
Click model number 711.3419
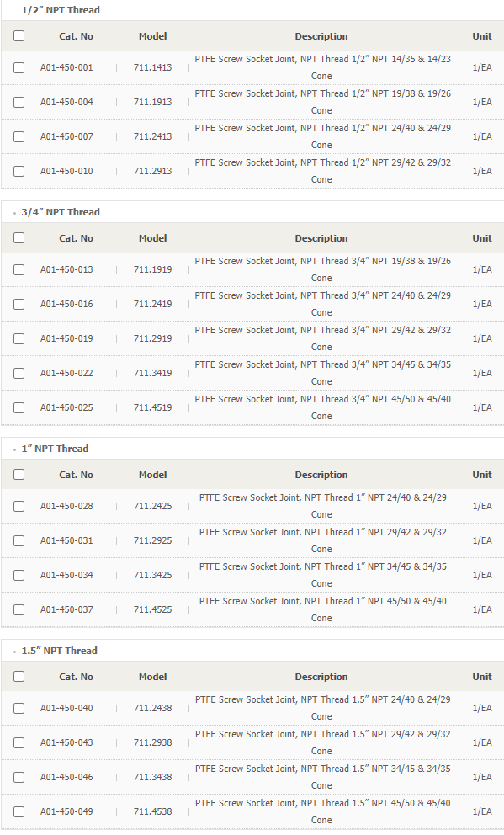click(153, 373)
